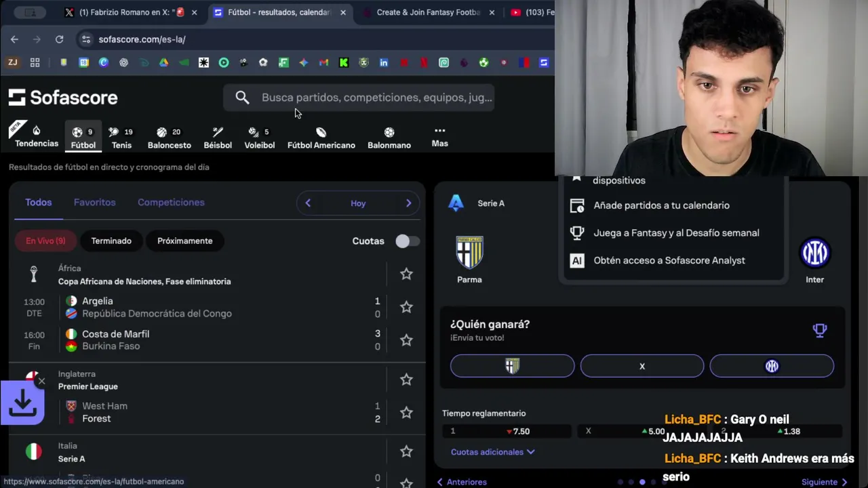Open the Béisbol tab
The image size is (868, 488).
[218, 138]
